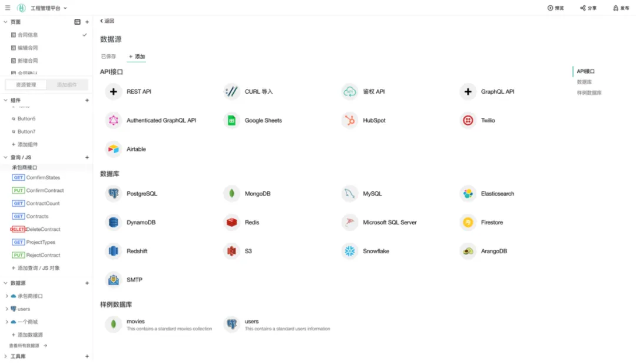Pick the Twilio icon
The height and width of the screenshot is (364, 636).
tap(468, 121)
